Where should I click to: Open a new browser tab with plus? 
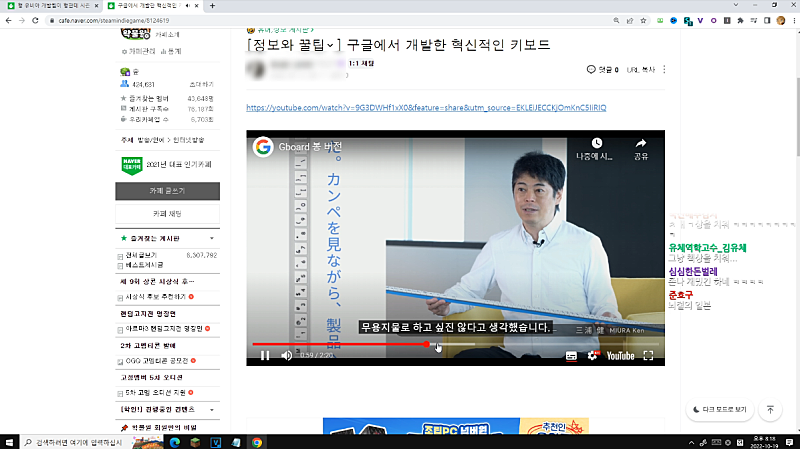click(212, 6)
